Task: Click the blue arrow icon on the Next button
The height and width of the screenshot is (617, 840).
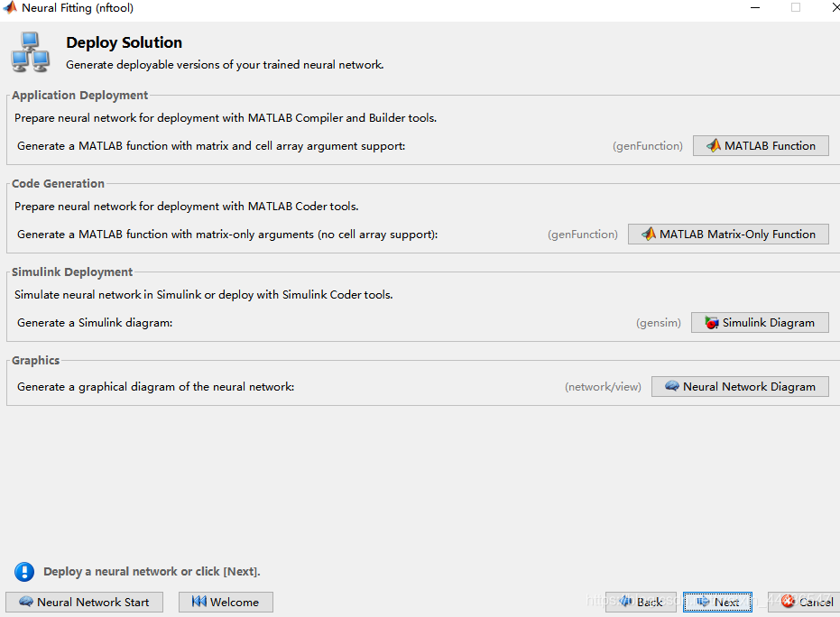Action: tap(704, 602)
